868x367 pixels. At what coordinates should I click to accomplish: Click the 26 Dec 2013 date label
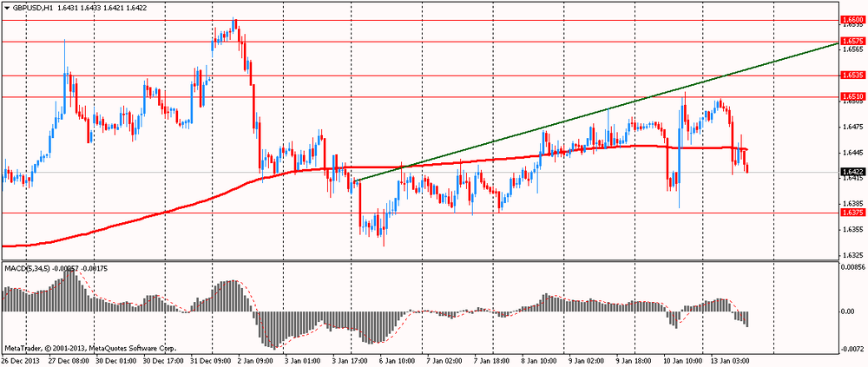click(19, 360)
